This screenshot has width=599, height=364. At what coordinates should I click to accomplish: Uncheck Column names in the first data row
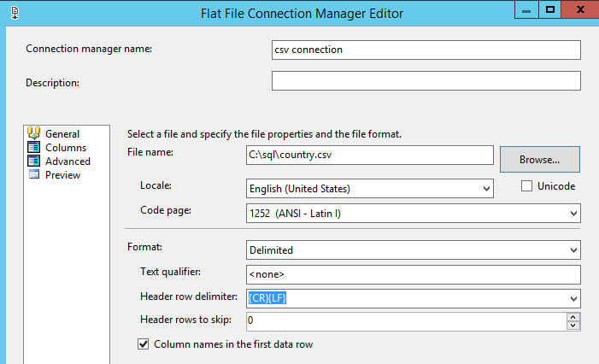[x=144, y=344]
